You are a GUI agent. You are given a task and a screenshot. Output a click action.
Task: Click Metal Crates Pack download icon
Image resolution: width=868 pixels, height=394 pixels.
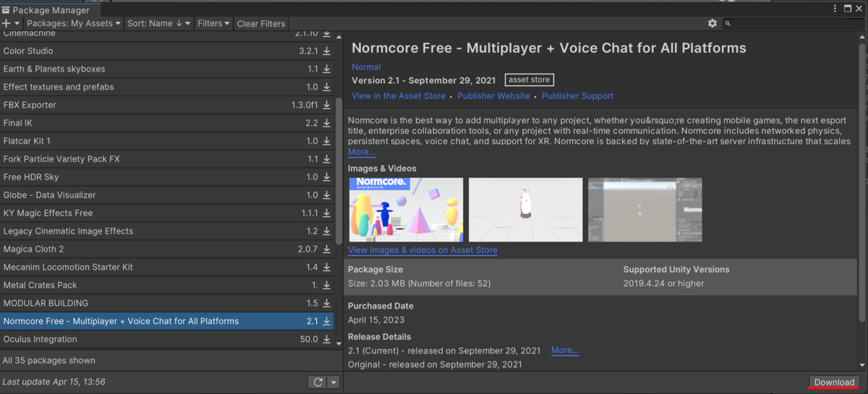point(327,286)
